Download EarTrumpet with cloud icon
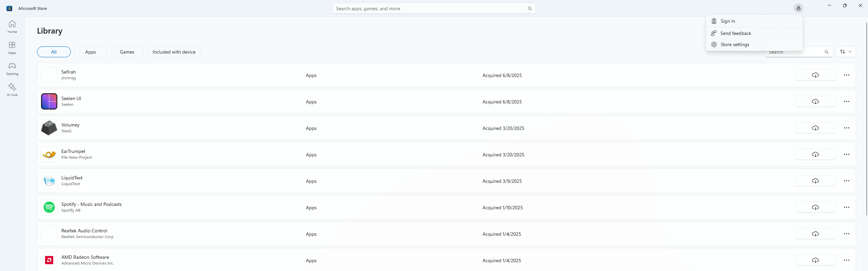Viewport: 868px width, 271px height. tap(815, 154)
